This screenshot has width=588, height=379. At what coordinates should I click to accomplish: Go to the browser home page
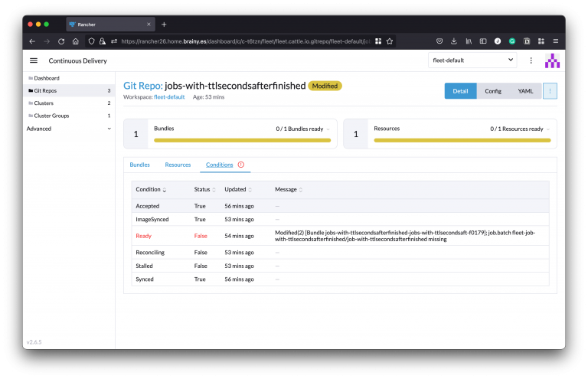point(75,41)
